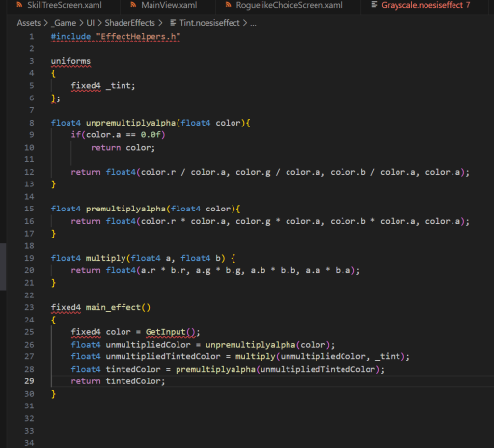The height and width of the screenshot is (448, 494).
Task: Click the Tint.noesiseffect breadcrumb
Action: (209, 23)
